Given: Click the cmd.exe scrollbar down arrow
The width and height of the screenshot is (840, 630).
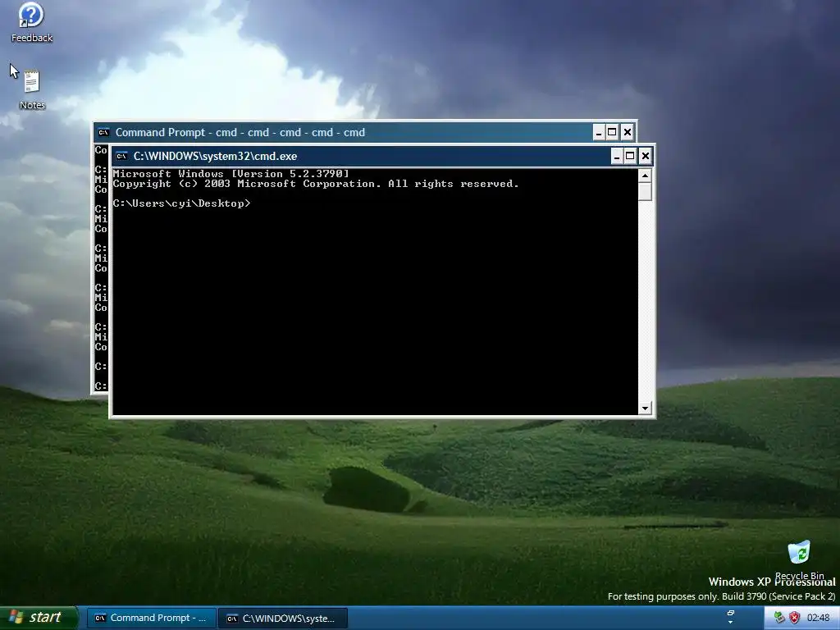Looking at the screenshot, I should tap(645, 409).
